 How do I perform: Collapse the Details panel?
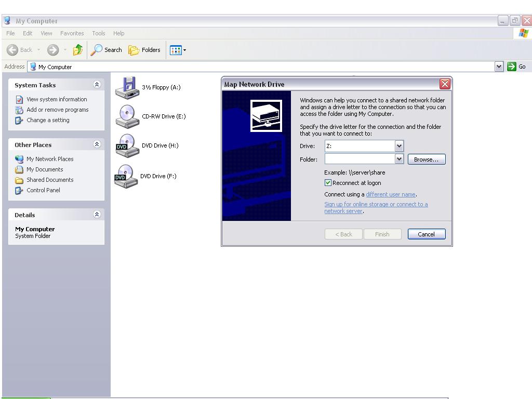97,215
